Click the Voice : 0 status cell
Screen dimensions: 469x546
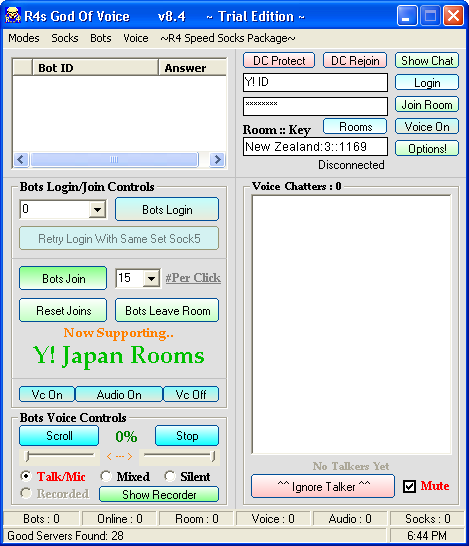[x=273, y=518]
